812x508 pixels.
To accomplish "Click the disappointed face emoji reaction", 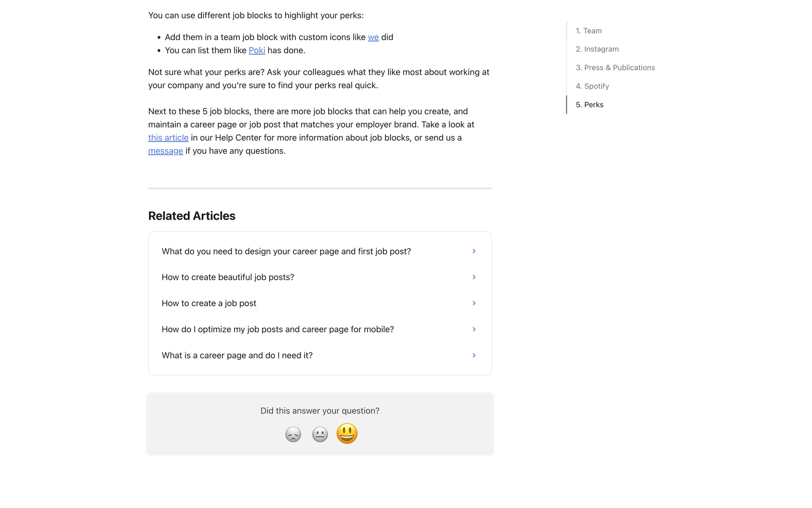I will tap(293, 434).
